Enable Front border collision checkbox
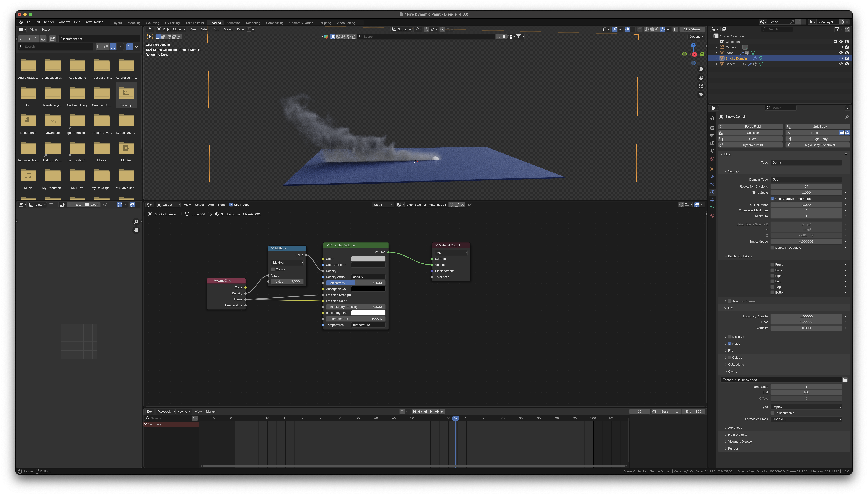Viewport: 868px width, 495px height. [x=772, y=264]
